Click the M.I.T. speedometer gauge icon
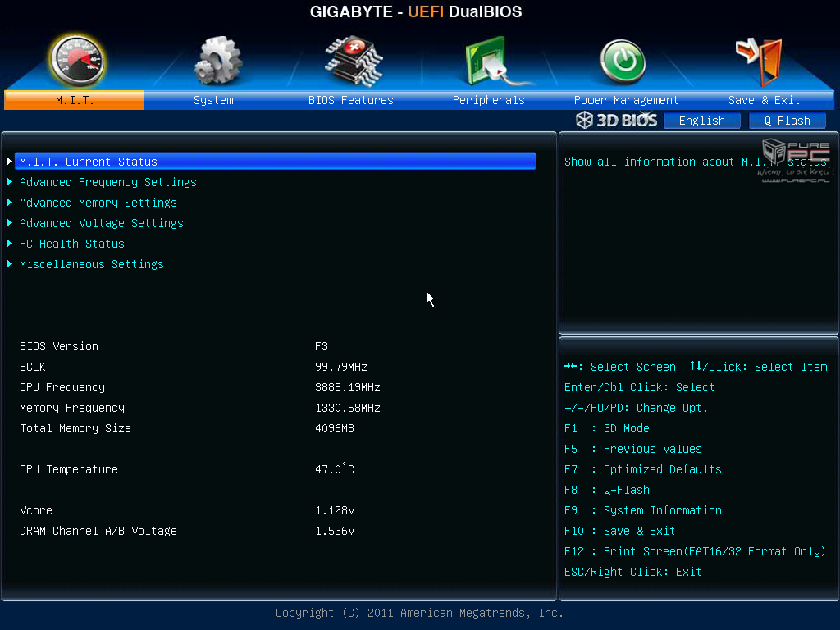 click(76, 61)
